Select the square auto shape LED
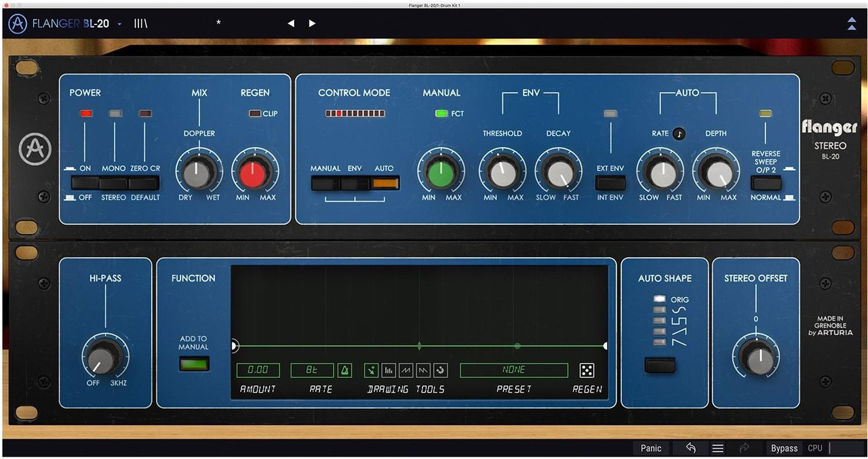 [x=660, y=321]
